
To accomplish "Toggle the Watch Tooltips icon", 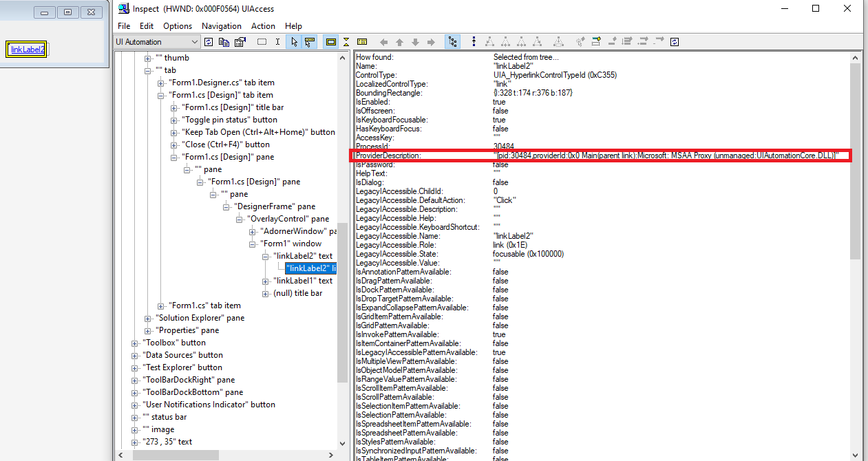I will 310,42.
